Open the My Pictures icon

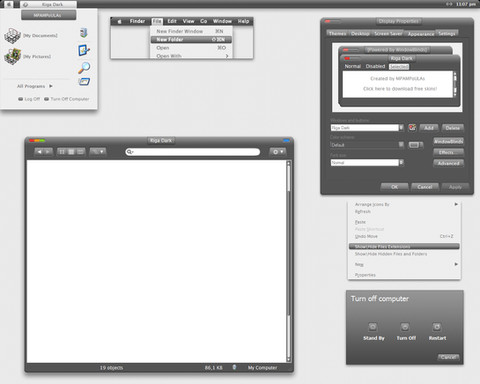pos(12,56)
